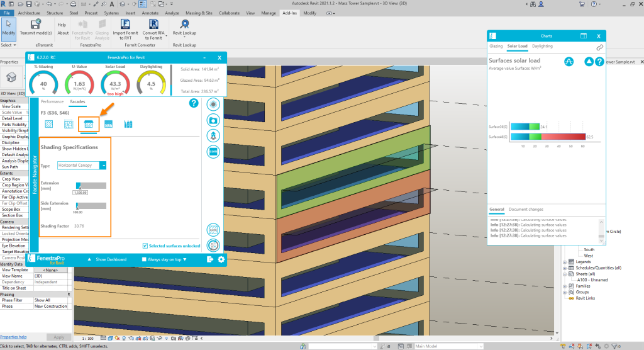644x350 pixels.
Task: Switch to Glazing tab in Charts
Action: 496,46
